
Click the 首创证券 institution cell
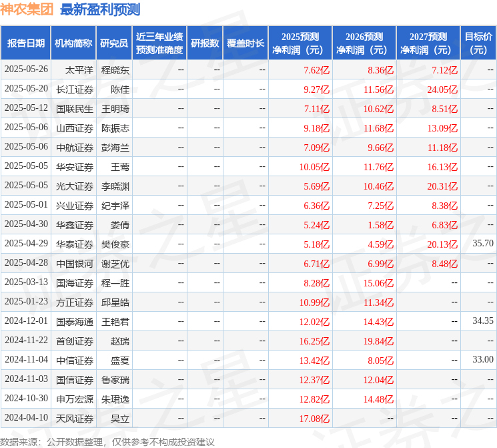coord(75,341)
